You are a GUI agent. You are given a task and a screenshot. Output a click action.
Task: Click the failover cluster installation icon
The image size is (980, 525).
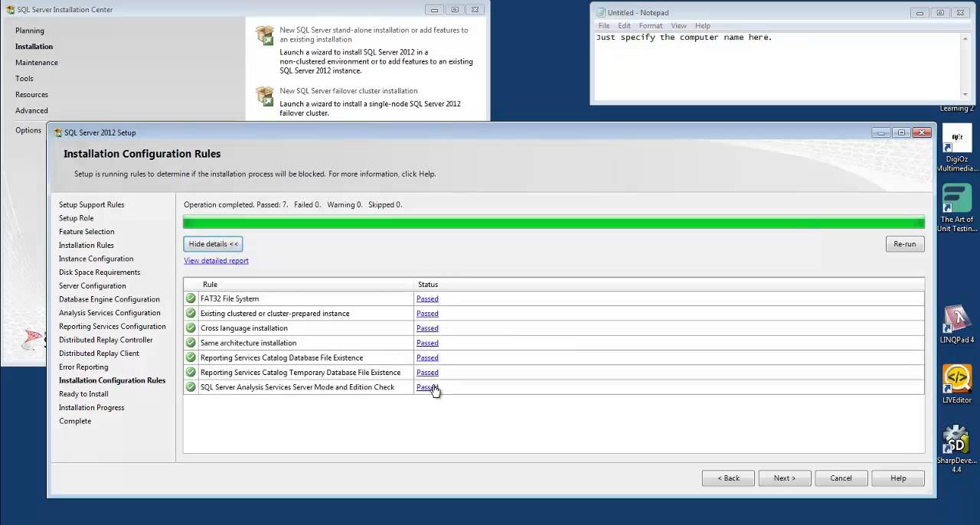(x=265, y=96)
